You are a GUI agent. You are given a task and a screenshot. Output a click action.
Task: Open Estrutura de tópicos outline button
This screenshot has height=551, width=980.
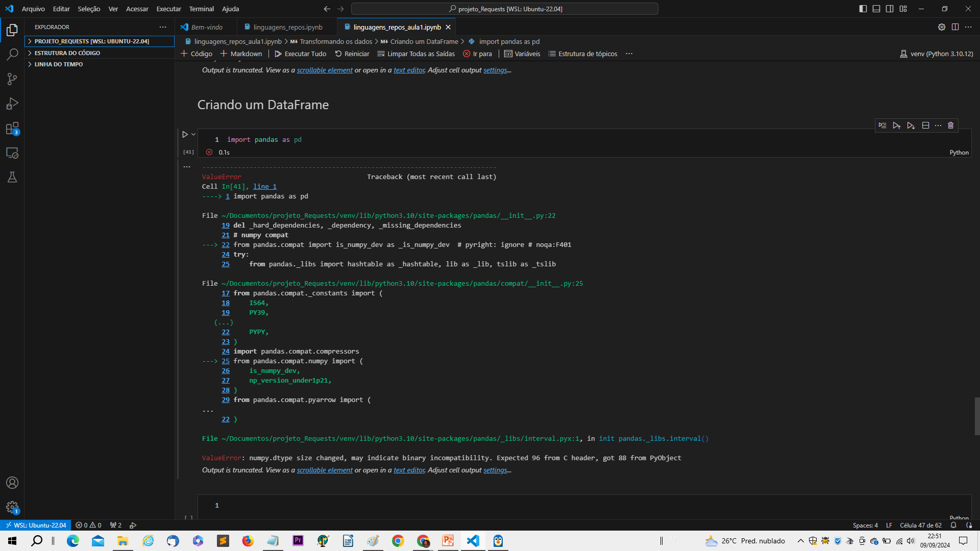pyautogui.click(x=583, y=54)
